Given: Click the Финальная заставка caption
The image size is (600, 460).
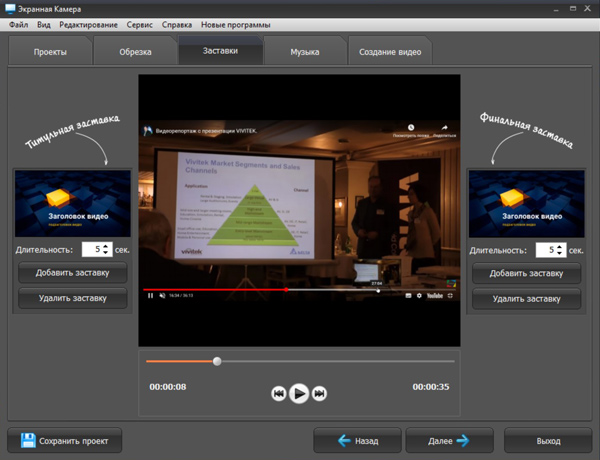Looking at the screenshot, I should [527, 130].
